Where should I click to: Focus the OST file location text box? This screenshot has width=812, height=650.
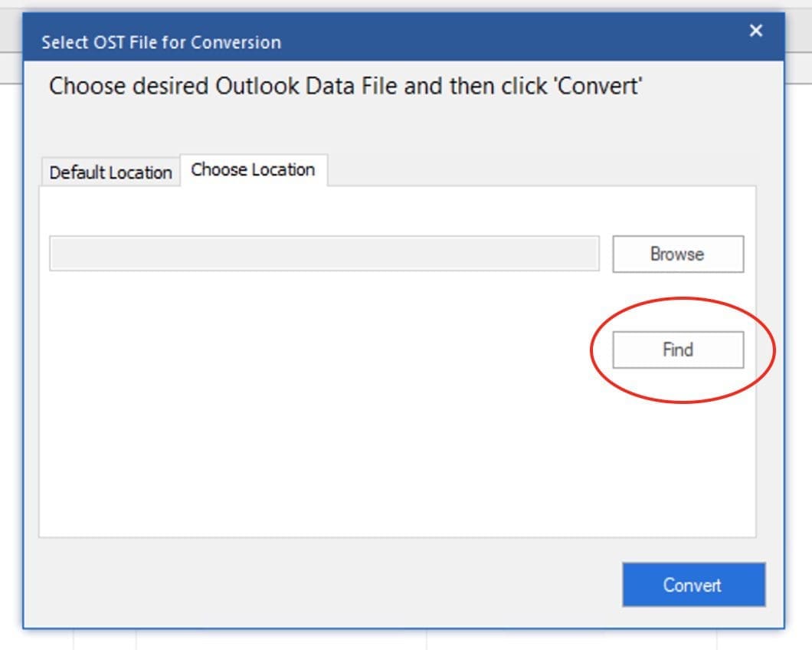pos(324,254)
